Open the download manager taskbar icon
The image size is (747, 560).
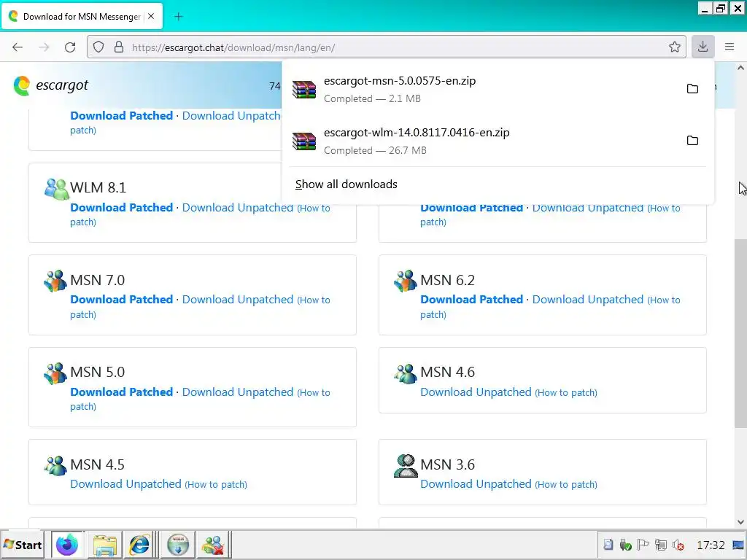pos(178,545)
